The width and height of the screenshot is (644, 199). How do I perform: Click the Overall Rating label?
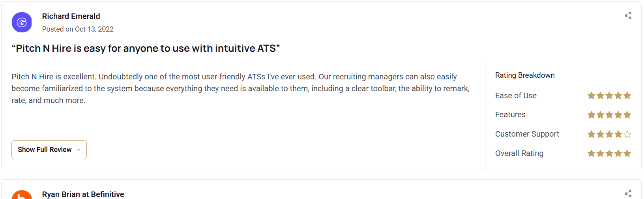[x=519, y=153]
